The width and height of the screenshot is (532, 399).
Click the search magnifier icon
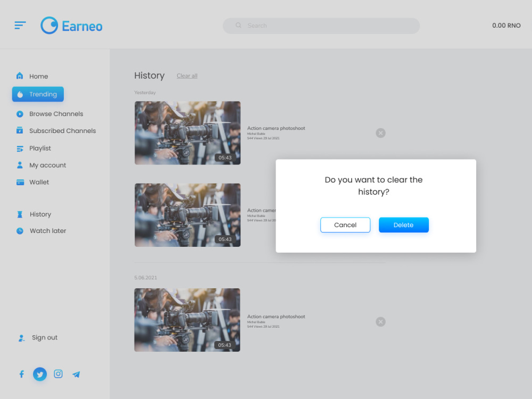click(x=238, y=26)
